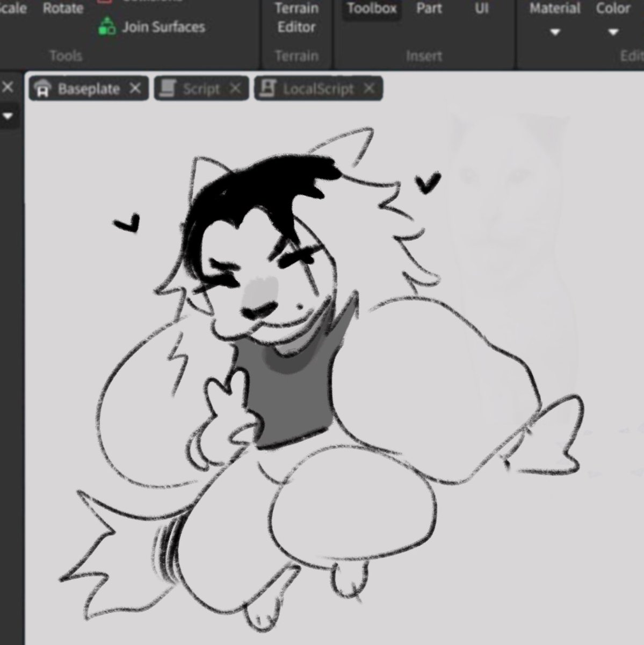This screenshot has width=644, height=645.
Task: Insert a new Part
Action: (x=429, y=8)
